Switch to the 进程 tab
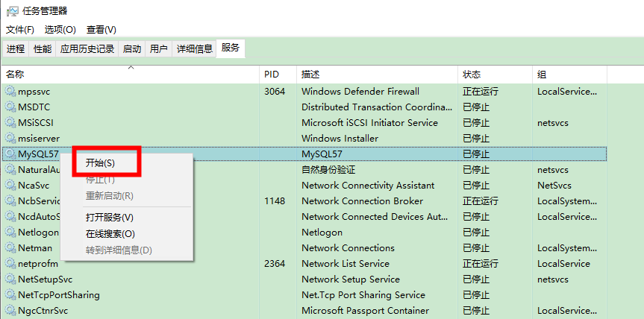This screenshot has height=319, width=644. 16,49
